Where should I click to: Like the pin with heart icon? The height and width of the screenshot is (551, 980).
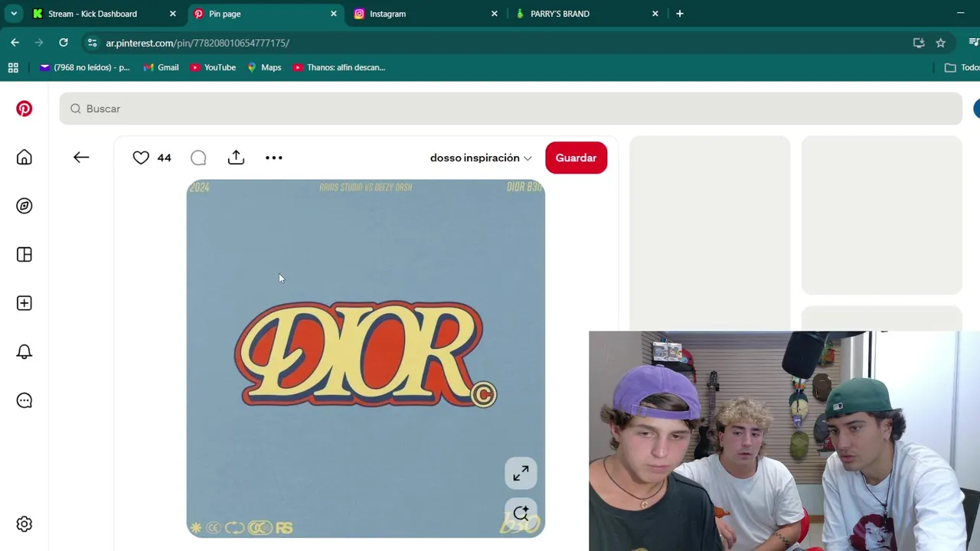click(x=141, y=158)
